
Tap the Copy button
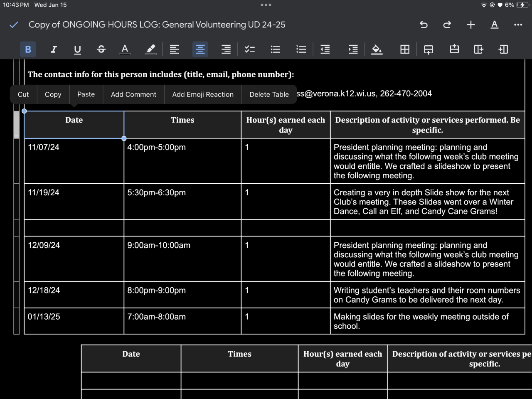tap(53, 94)
